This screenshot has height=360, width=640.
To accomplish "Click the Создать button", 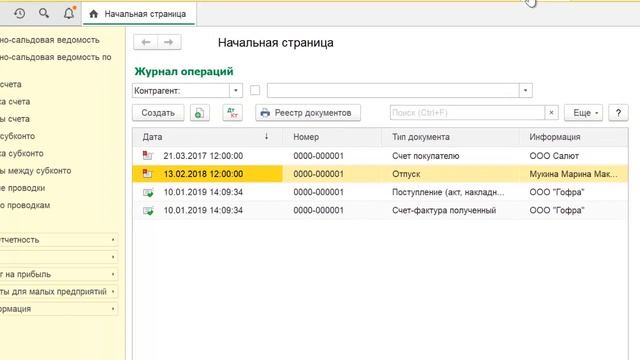I will tap(158, 113).
